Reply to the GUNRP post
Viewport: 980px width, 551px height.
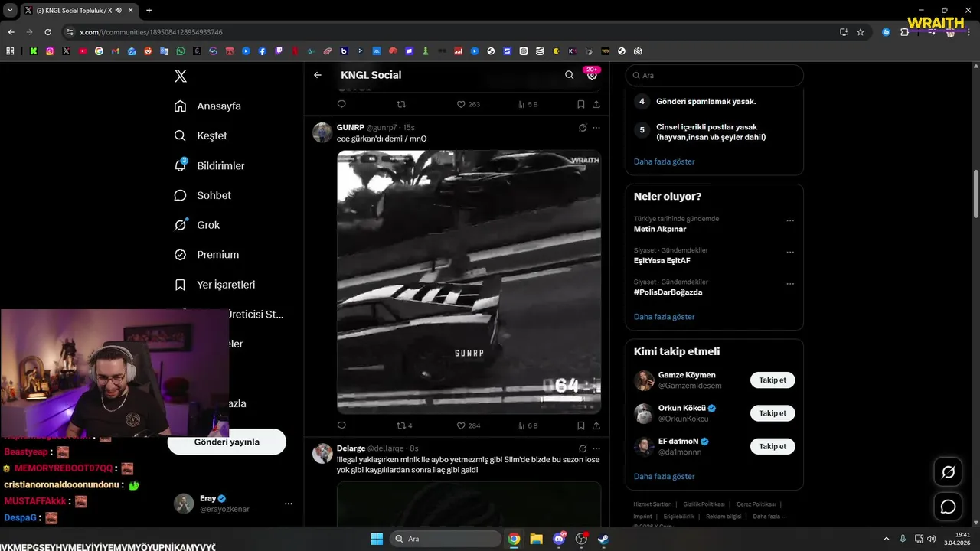[341, 425]
